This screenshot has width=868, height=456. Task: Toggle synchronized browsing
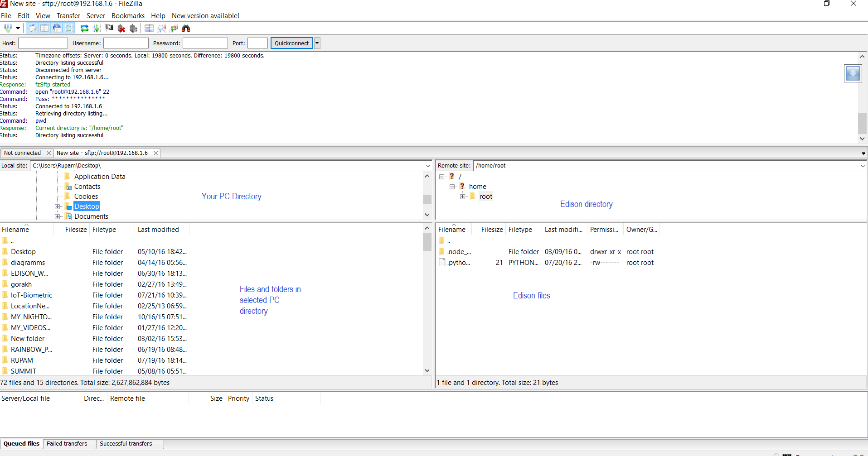click(x=174, y=28)
